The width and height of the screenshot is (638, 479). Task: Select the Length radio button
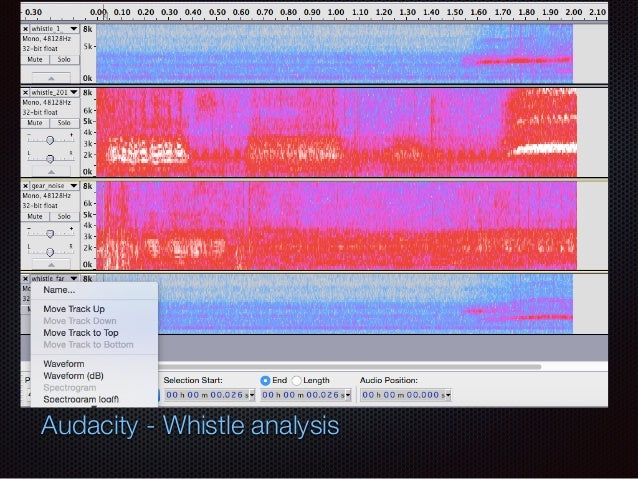[x=296, y=381]
